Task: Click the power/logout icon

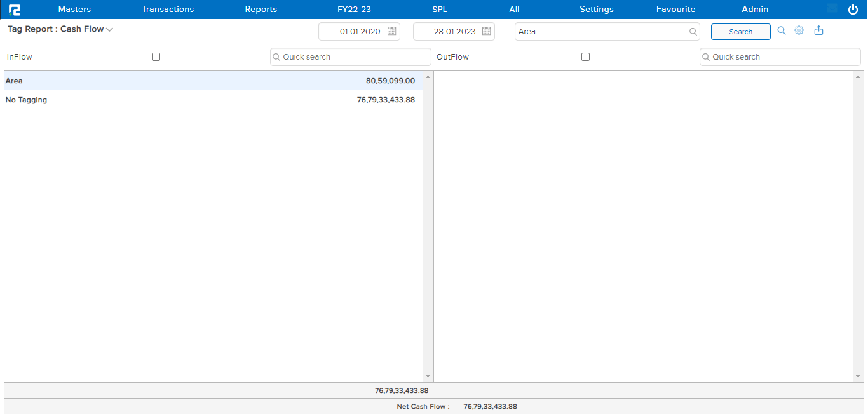Action: coord(853,10)
